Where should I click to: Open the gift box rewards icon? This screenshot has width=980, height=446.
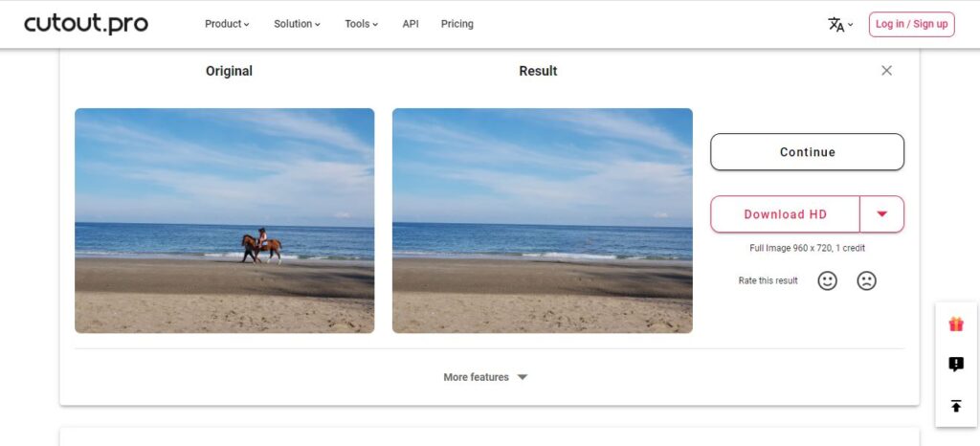(x=956, y=324)
